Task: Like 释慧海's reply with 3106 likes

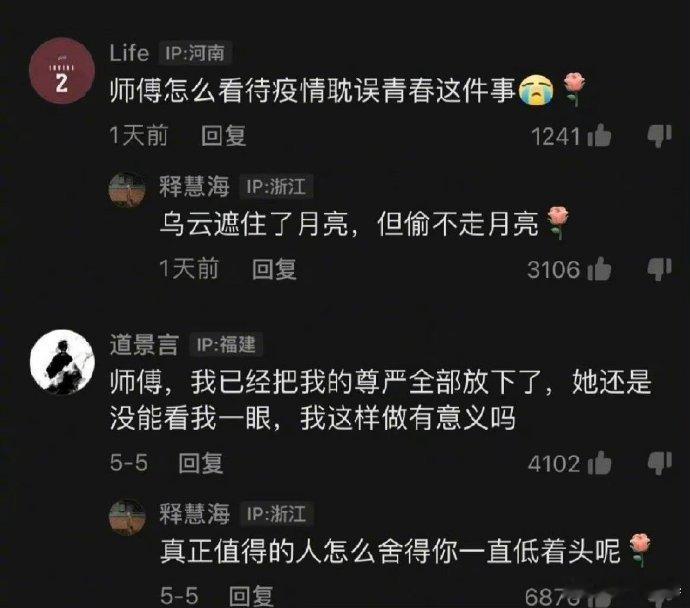Action: pos(599,269)
